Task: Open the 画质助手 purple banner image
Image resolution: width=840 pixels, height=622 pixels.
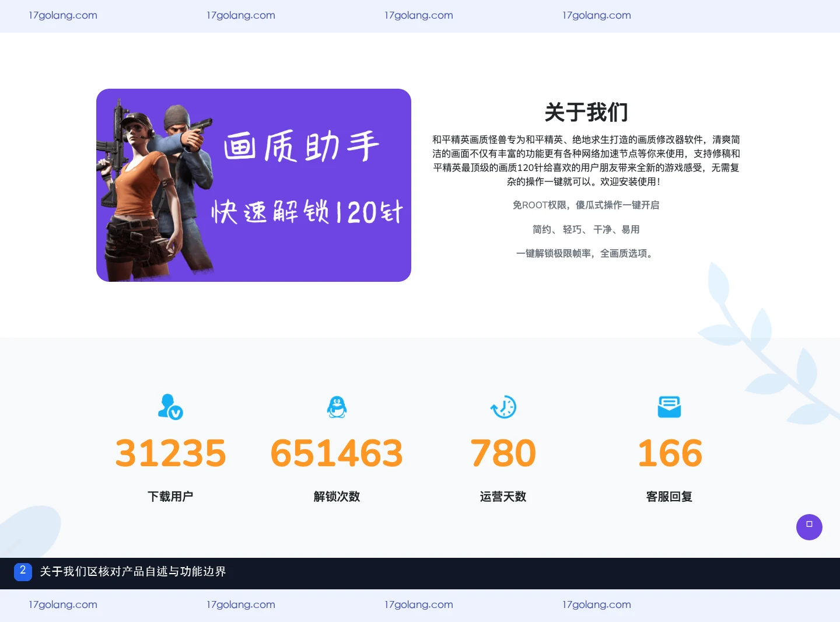Action: (x=254, y=185)
